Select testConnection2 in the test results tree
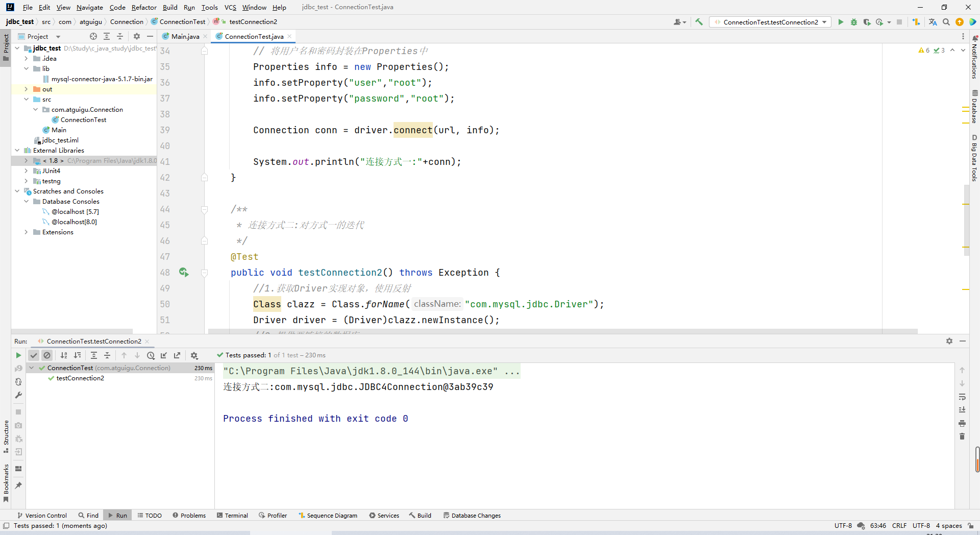This screenshot has height=535, width=980. [80, 378]
